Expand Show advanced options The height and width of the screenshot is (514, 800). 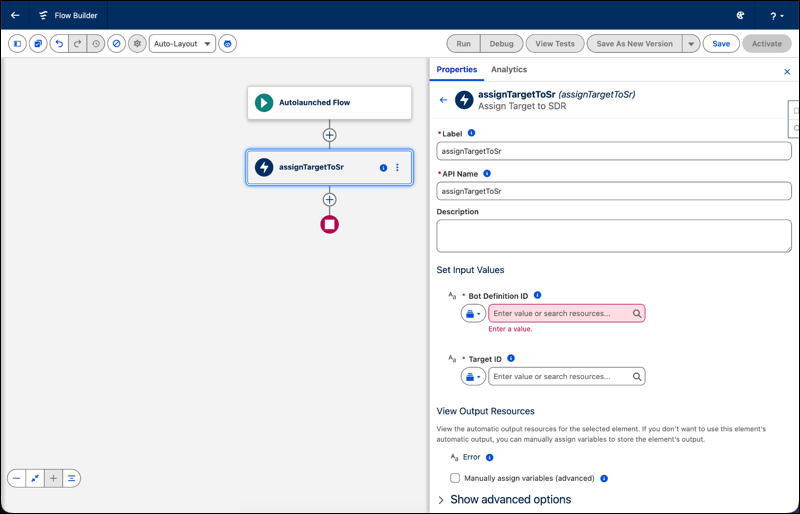504,499
